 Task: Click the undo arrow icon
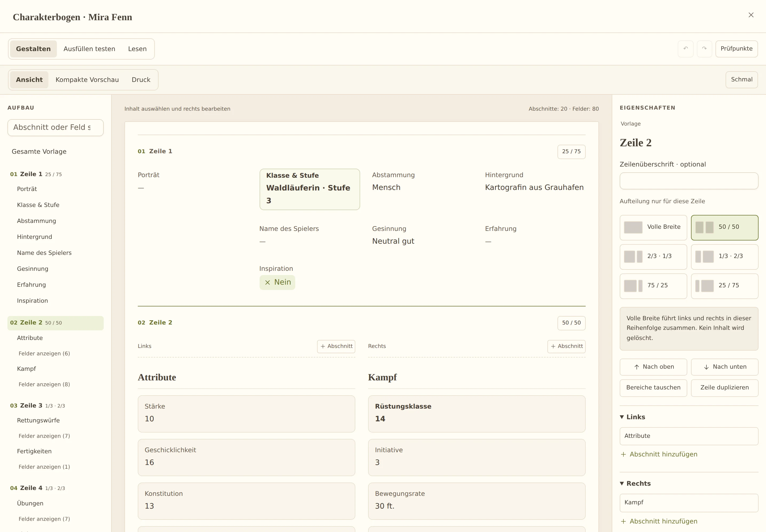click(x=685, y=49)
